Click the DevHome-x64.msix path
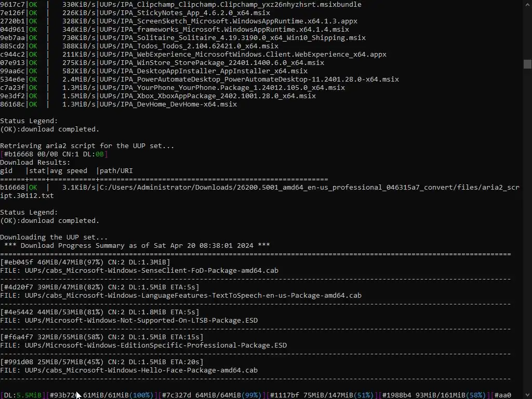Image resolution: width=532 pixels, height=399 pixels. 168,104
